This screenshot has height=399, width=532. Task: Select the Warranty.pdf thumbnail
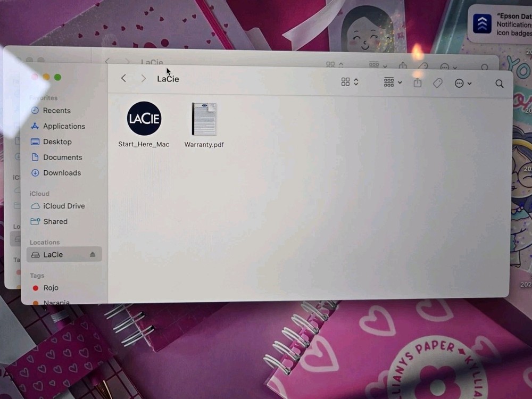(204, 119)
